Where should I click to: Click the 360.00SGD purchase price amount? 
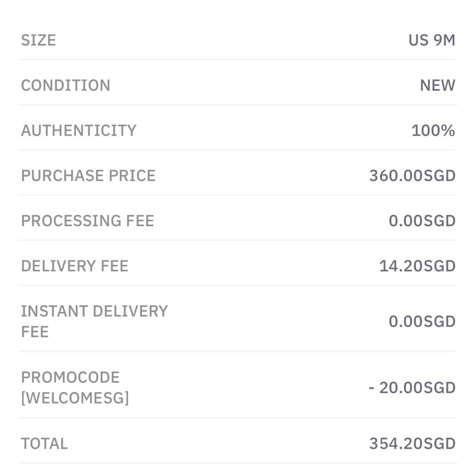click(412, 176)
